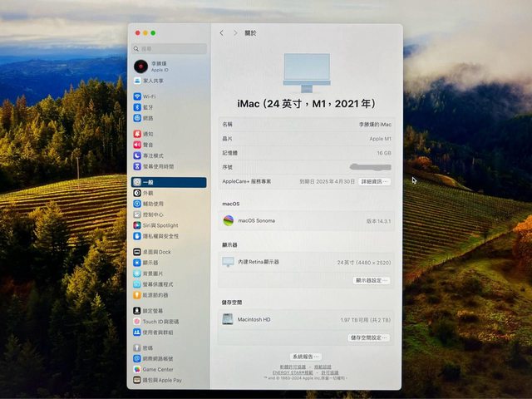The width and height of the screenshot is (532, 399).
Task: Click the 儲存空間設定 button
Action: coord(369,337)
